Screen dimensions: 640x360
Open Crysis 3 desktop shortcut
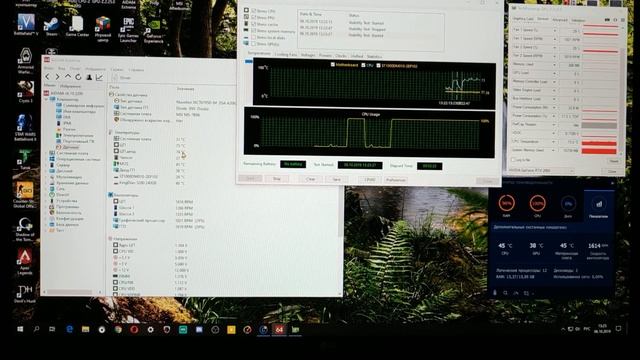(x=25, y=91)
